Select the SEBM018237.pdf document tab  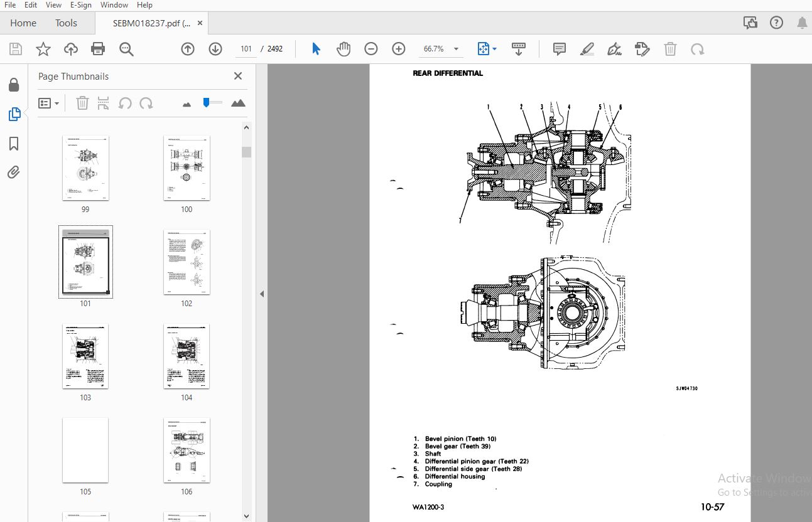click(x=151, y=23)
